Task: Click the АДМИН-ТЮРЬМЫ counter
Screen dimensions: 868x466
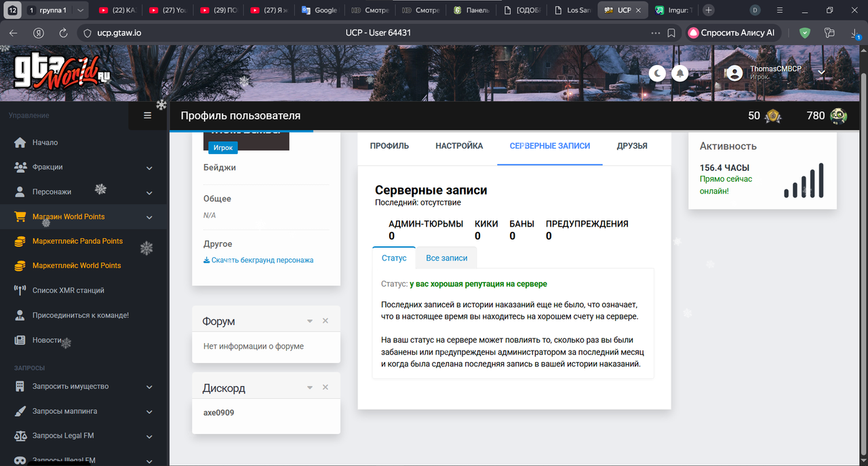Action: pos(426,230)
